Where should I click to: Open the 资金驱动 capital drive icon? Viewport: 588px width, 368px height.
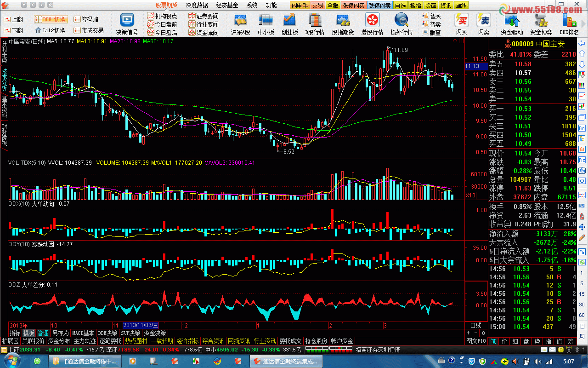click(512, 20)
